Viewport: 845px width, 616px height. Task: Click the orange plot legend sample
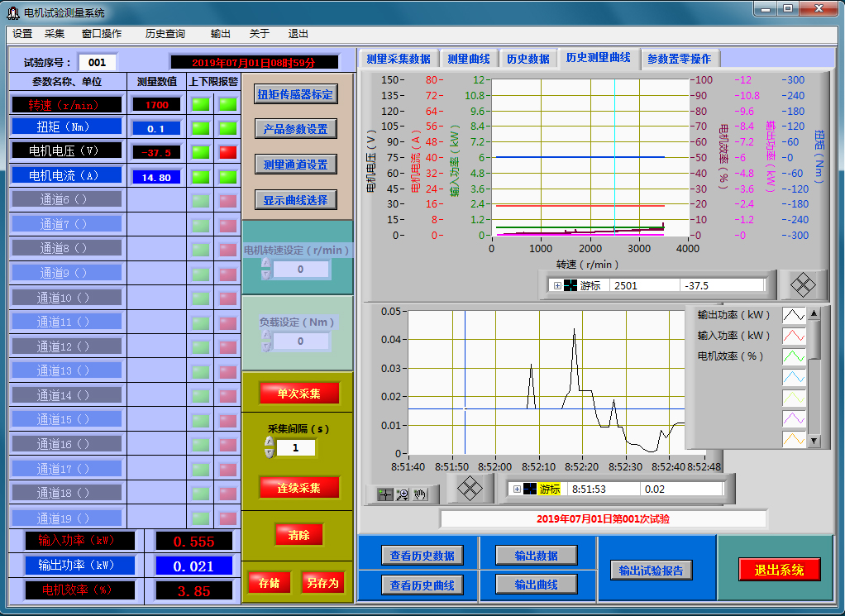point(793,439)
